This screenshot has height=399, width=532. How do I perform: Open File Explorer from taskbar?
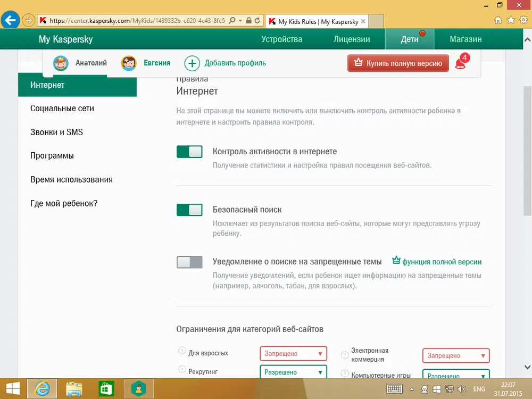click(x=74, y=389)
